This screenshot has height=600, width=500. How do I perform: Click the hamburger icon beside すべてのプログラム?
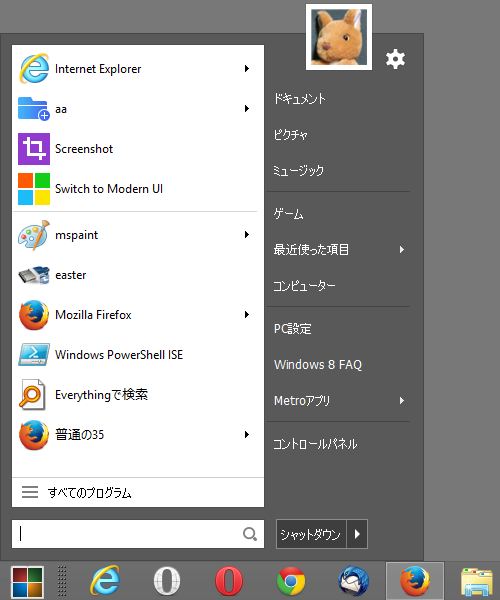(x=30, y=492)
